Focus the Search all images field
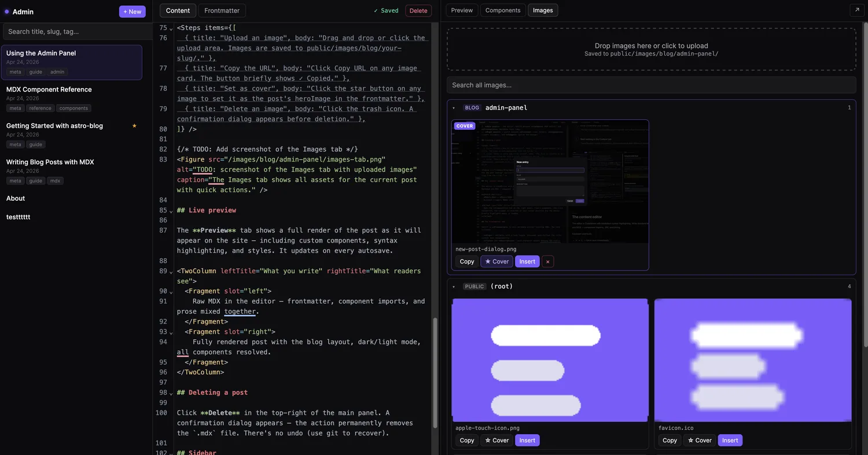 pos(651,85)
